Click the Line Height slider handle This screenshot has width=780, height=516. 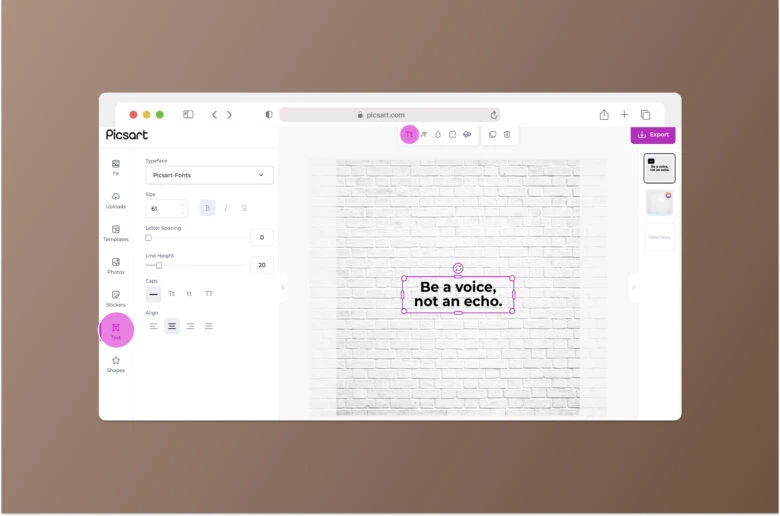click(x=159, y=265)
